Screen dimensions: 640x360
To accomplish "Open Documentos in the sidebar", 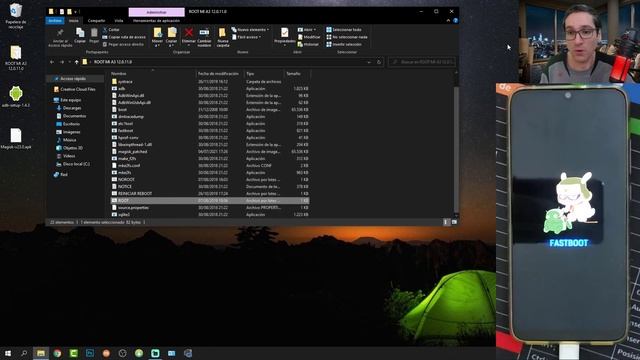I will tap(71, 116).
